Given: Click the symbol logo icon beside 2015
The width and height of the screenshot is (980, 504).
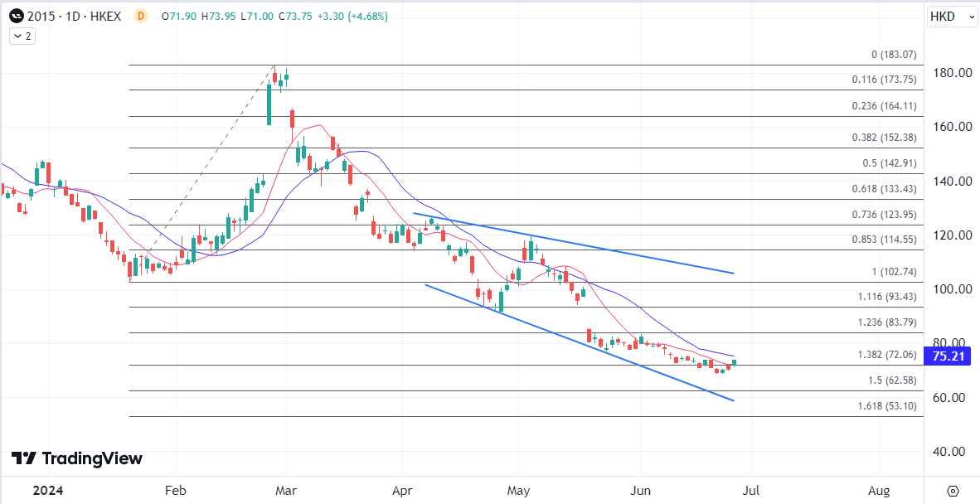Looking at the screenshot, I should coord(16,17).
